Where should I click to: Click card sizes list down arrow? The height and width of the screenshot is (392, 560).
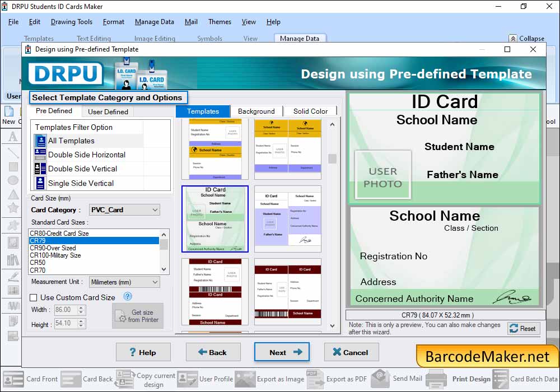click(x=164, y=269)
